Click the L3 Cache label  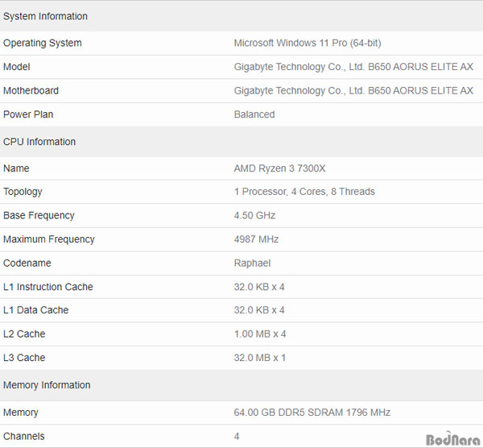24,358
